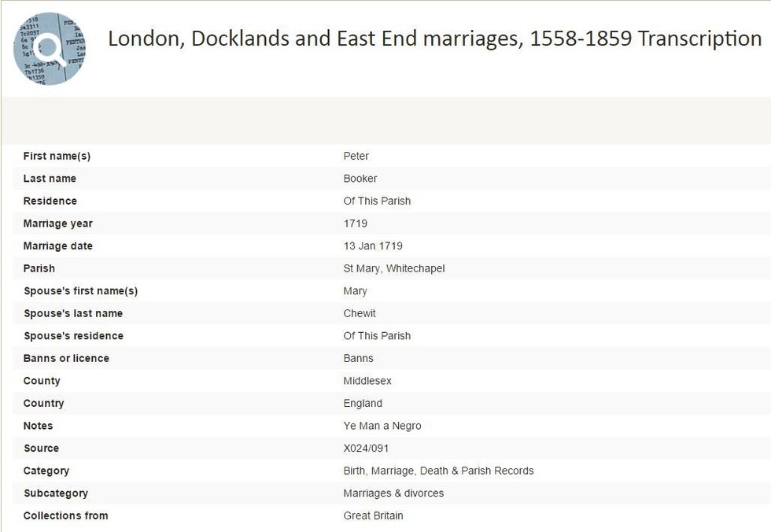Viewport: 771px width, 532px height.
Task: Select spouse's first name Mary
Action: pyautogui.click(x=355, y=291)
